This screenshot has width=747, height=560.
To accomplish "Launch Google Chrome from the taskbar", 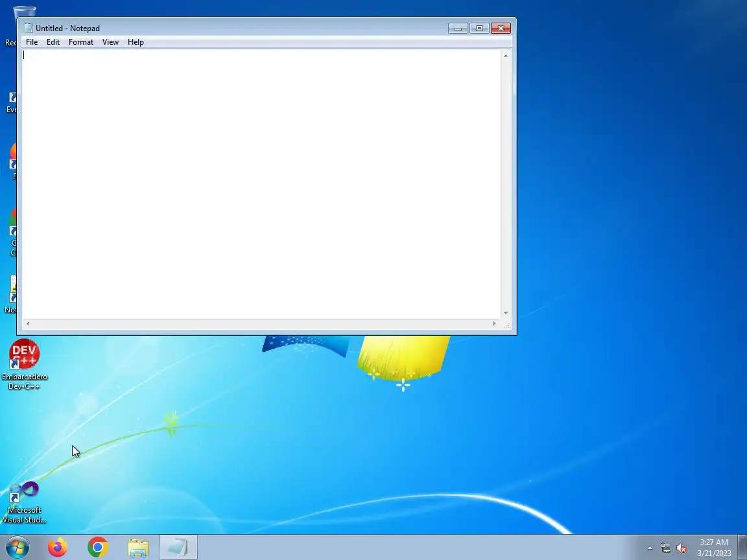I will point(98,547).
